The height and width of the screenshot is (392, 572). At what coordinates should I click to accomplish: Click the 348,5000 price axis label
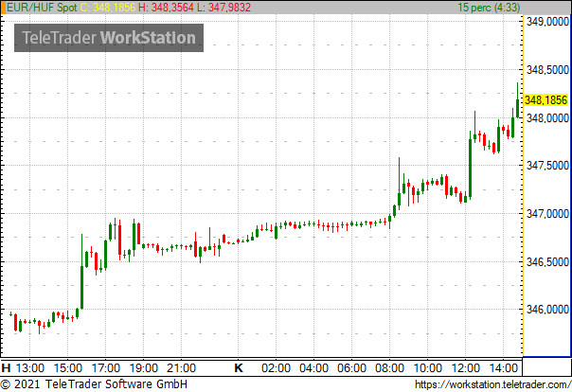click(x=547, y=69)
